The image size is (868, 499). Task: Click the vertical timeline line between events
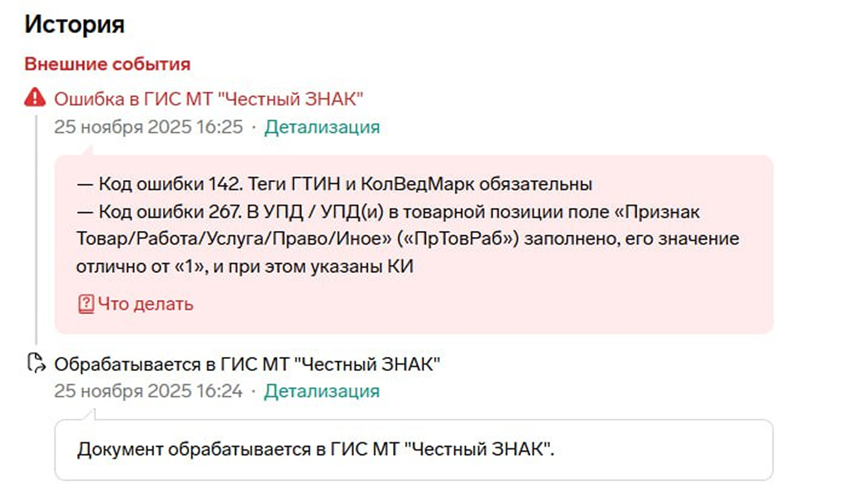click(36, 233)
